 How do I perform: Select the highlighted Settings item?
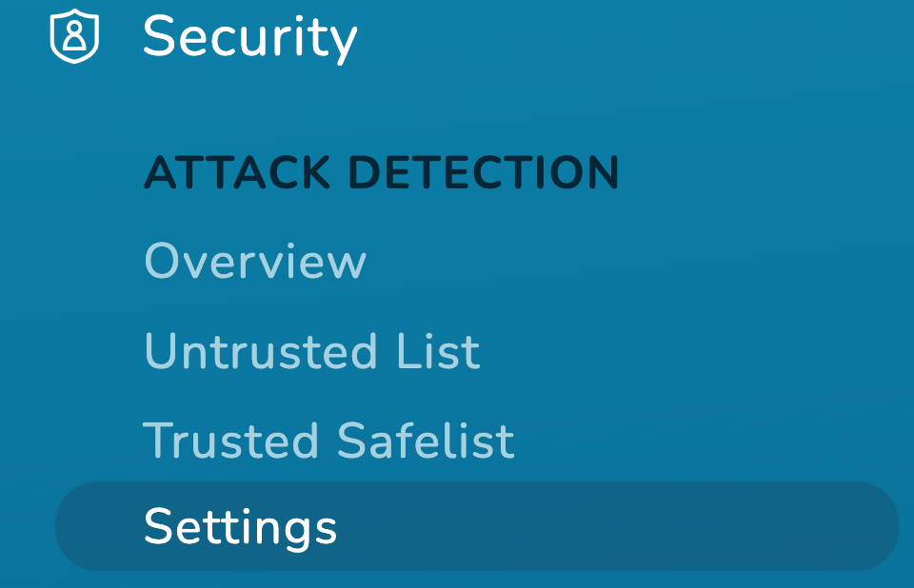pos(477,526)
